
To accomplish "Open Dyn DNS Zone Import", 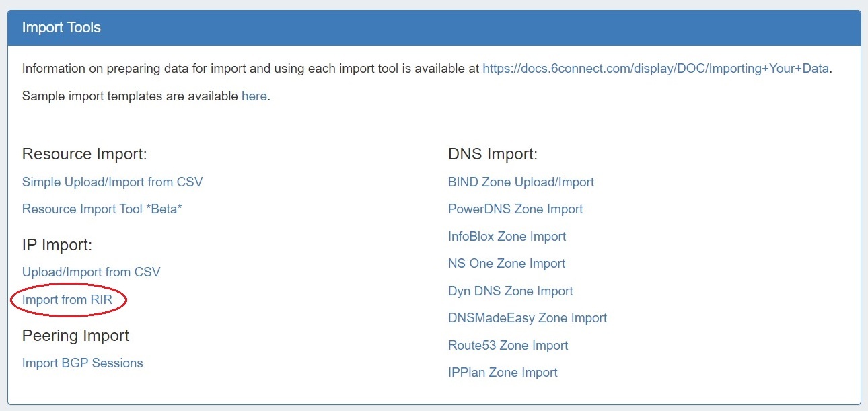I will 510,291.
